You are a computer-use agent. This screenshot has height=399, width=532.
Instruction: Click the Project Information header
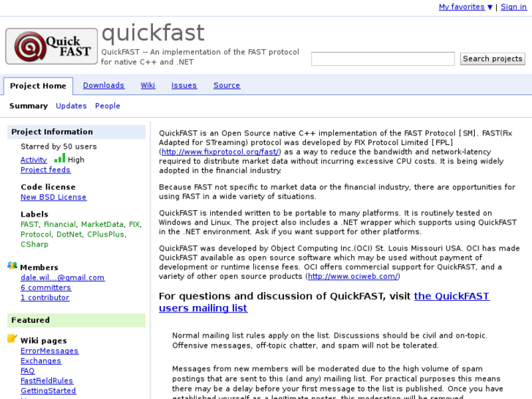click(76, 132)
